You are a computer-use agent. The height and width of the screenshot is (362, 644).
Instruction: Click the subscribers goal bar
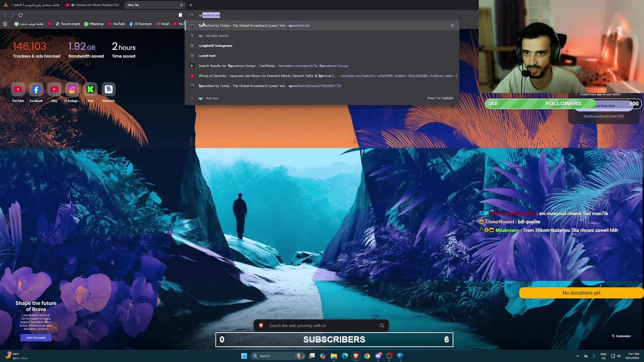point(334,340)
